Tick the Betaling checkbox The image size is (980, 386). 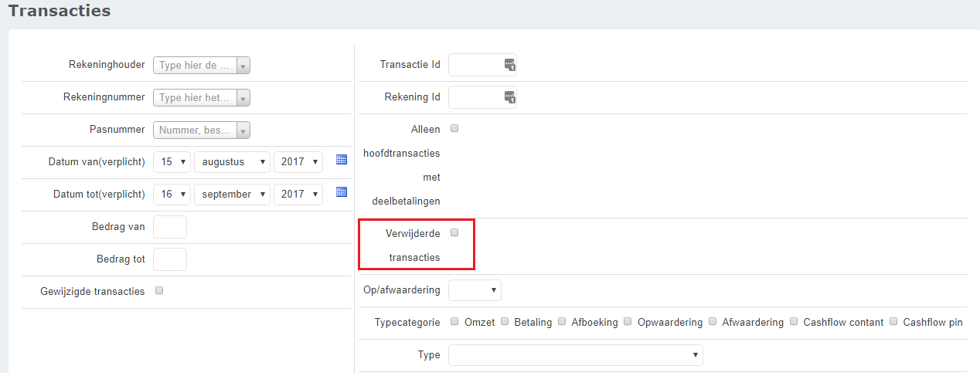click(505, 321)
